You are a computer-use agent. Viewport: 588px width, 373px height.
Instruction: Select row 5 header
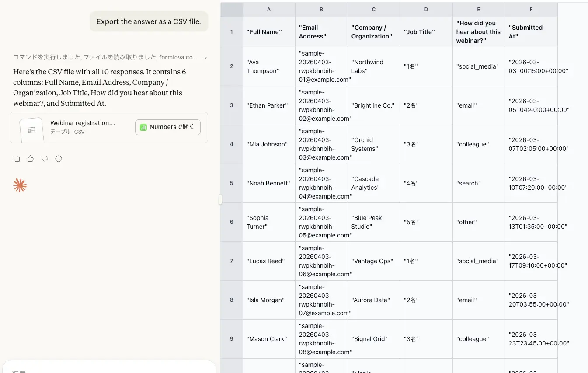(232, 183)
